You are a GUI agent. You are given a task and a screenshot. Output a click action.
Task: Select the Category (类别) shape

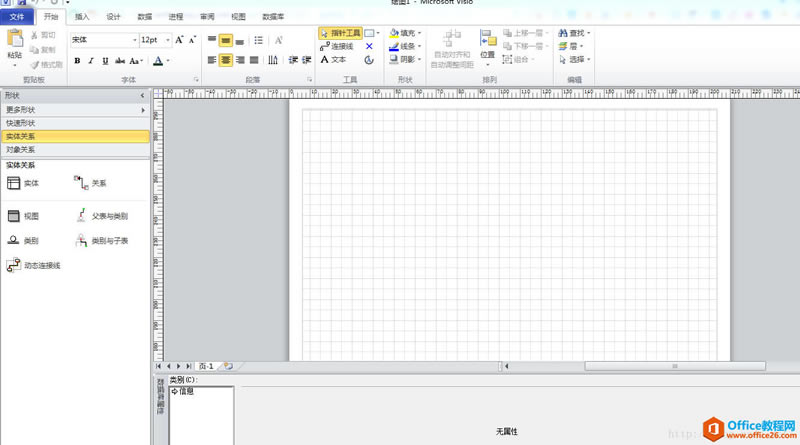pos(23,240)
